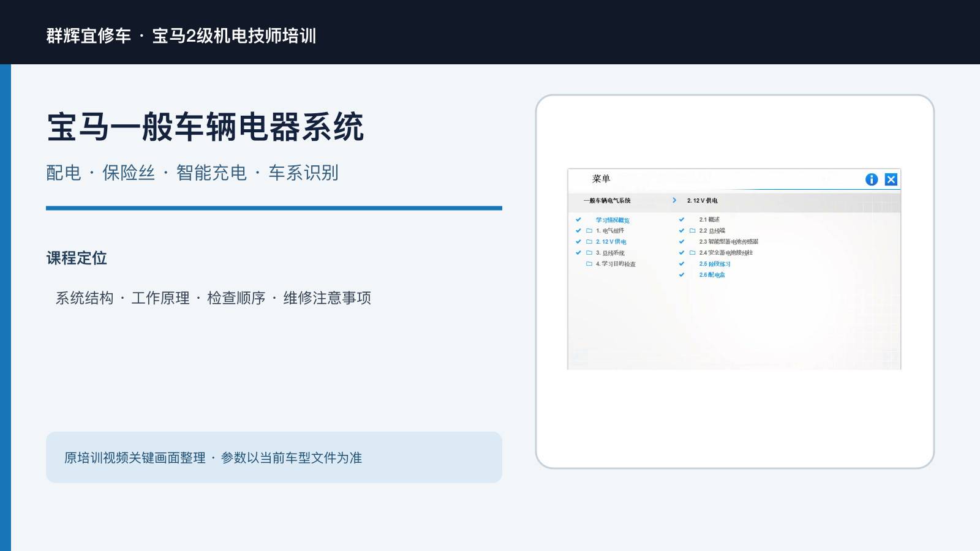The image size is (980, 551).
Task: Click the checkmark next to 2.5 阶段练习
Action: point(682,264)
